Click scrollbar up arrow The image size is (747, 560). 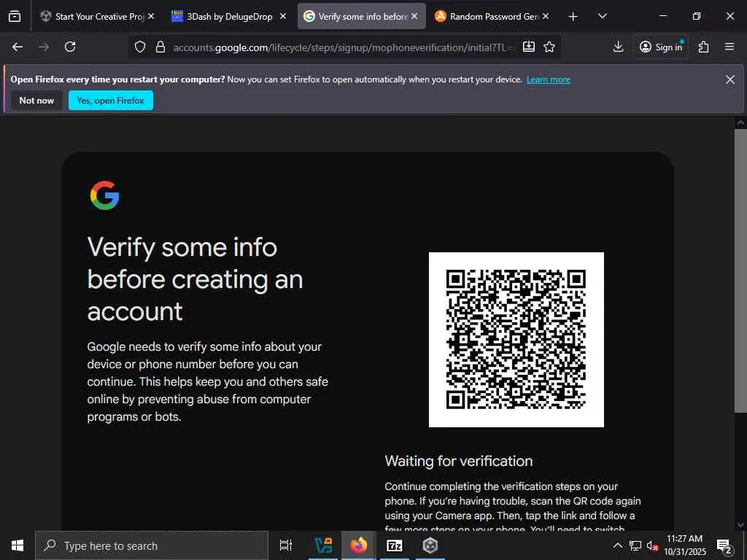[x=740, y=122]
